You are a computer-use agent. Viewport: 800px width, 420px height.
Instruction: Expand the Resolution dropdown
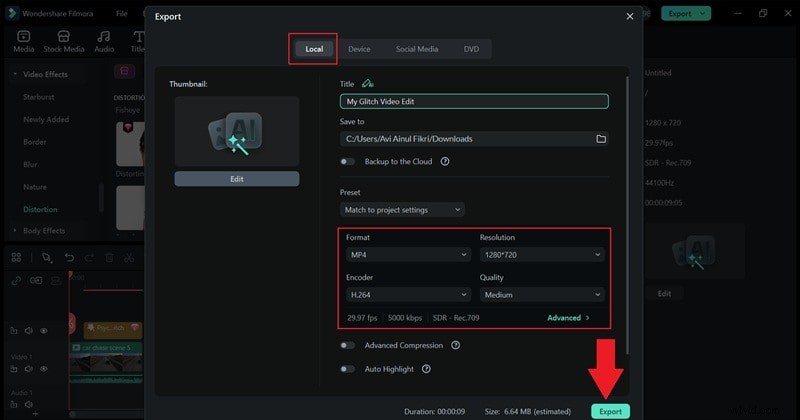click(542, 255)
